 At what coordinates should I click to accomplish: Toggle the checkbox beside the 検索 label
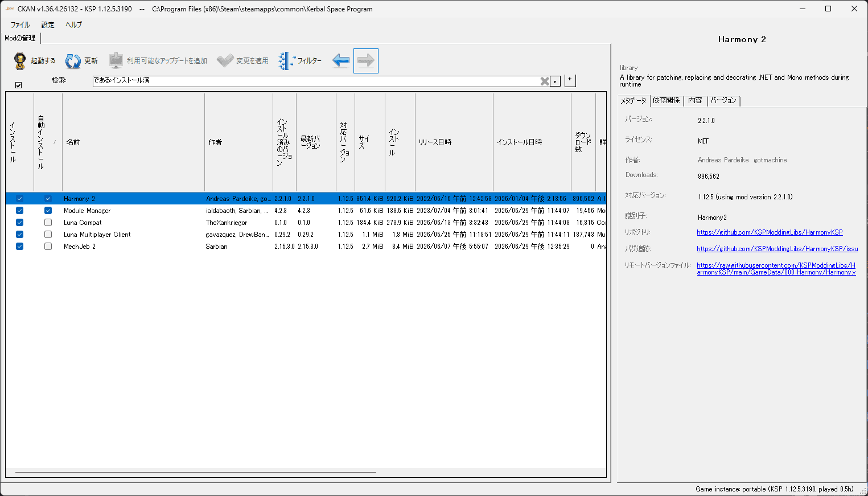pos(19,85)
